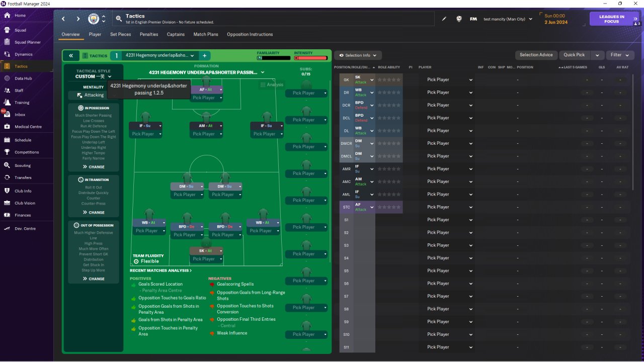This screenshot has width=644, height=362.
Task: Click the Selection Advice button
Action: (536, 55)
